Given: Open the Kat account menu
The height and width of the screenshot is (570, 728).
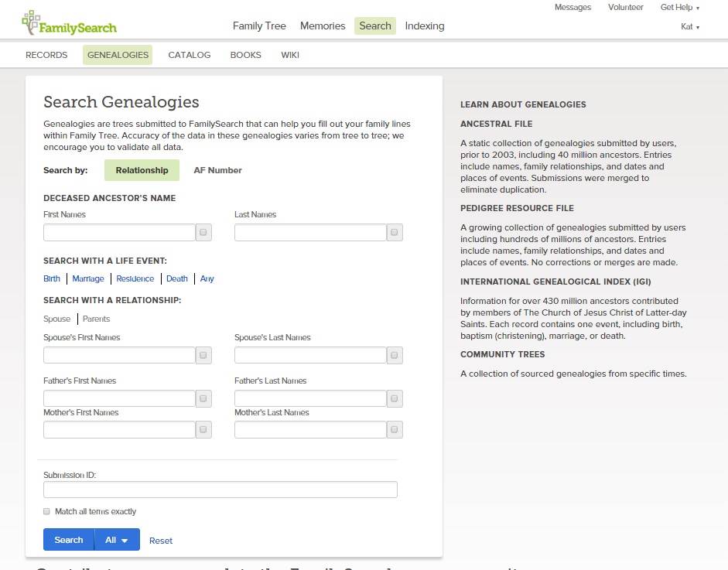Looking at the screenshot, I should click(689, 26).
